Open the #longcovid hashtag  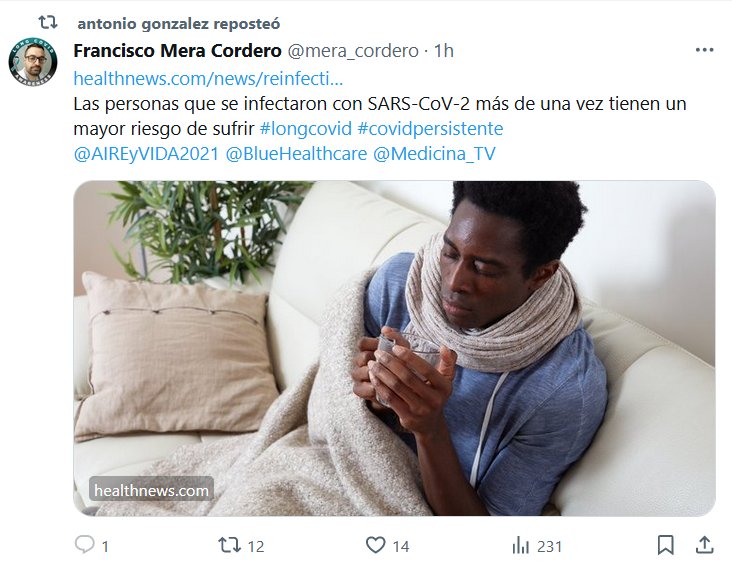point(305,128)
